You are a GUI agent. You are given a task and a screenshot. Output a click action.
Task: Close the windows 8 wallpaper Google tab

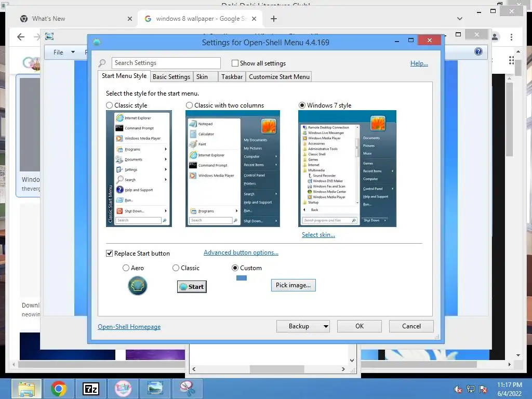coord(254,19)
